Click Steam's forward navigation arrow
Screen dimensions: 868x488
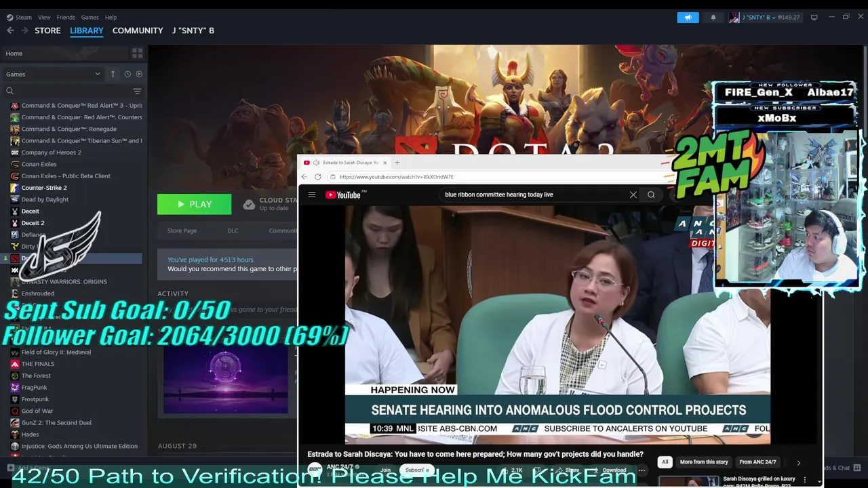tap(24, 30)
